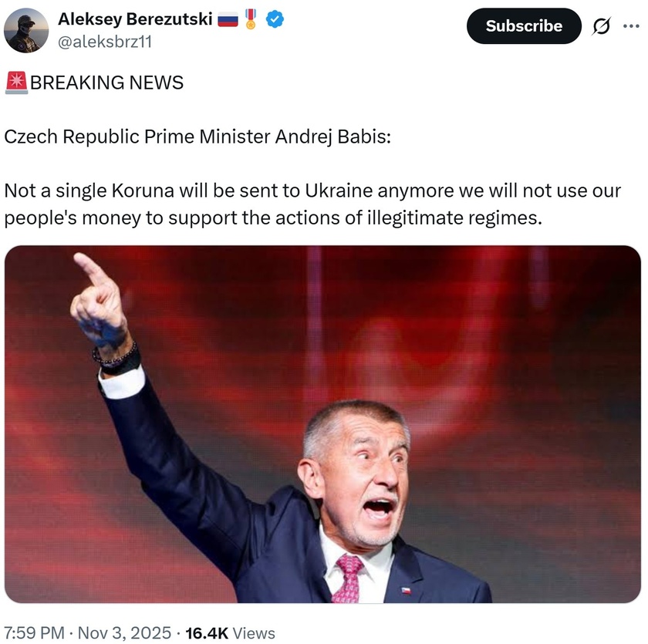Click the medal emoji next to the flag
Screen dimensions: 648x644
click(x=251, y=19)
